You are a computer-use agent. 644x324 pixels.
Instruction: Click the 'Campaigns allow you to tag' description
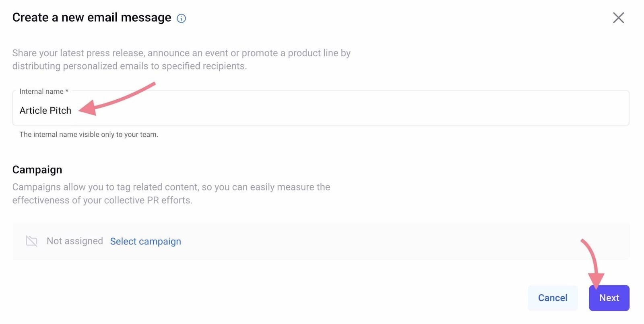point(171,193)
